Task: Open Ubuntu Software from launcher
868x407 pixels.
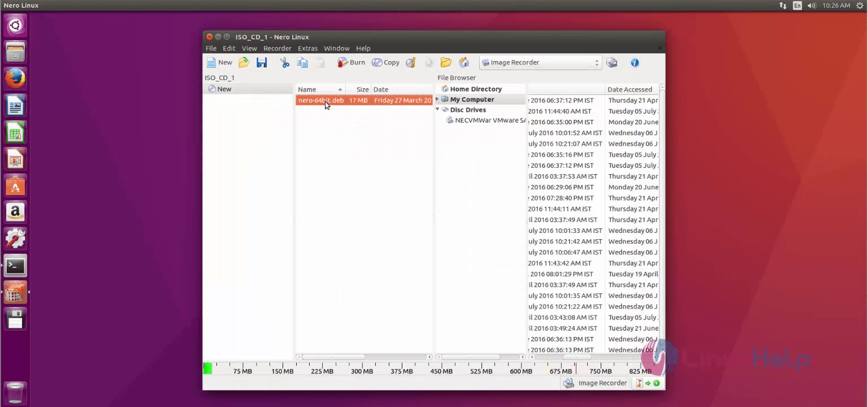Action: 15,185
